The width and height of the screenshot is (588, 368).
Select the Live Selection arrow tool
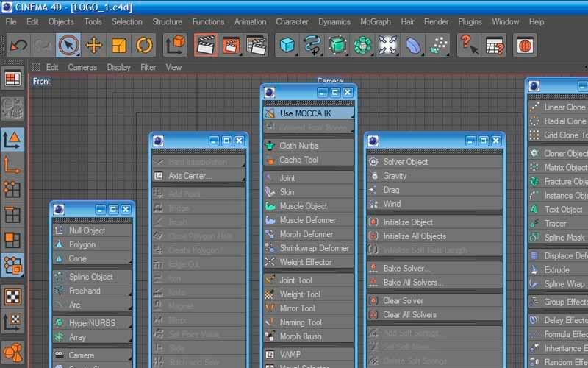pyautogui.click(x=68, y=46)
